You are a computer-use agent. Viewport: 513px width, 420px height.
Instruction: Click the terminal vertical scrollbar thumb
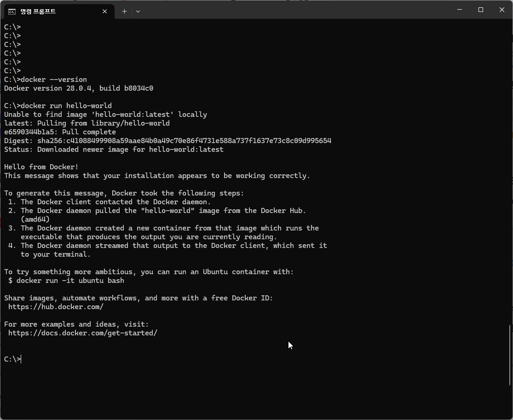(x=510, y=355)
